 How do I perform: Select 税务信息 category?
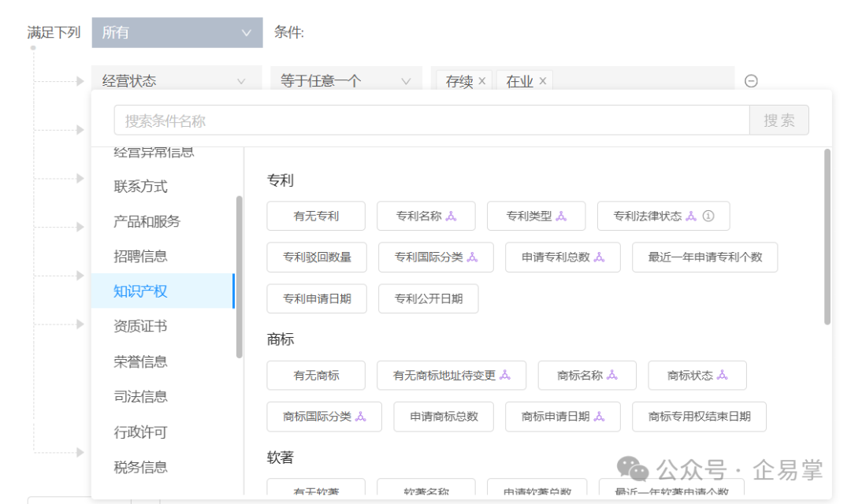pyautogui.click(x=163, y=467)
